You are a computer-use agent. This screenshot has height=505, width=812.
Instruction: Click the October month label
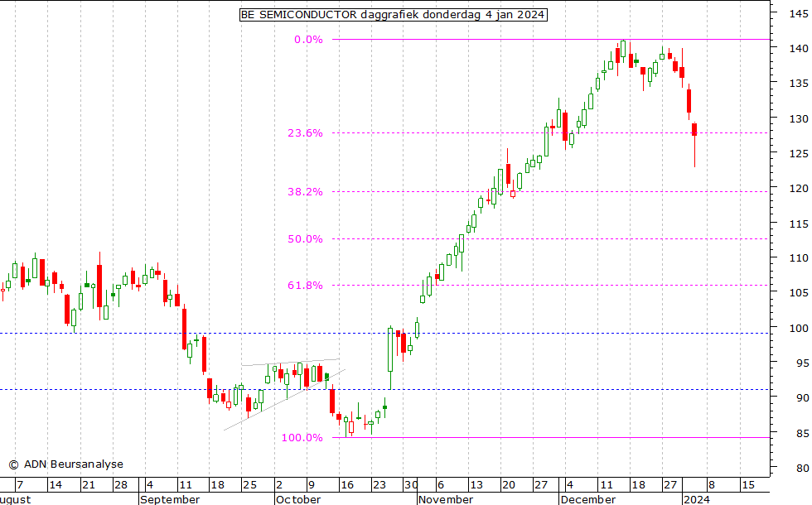pyautogui.click(x=298, y=500)
